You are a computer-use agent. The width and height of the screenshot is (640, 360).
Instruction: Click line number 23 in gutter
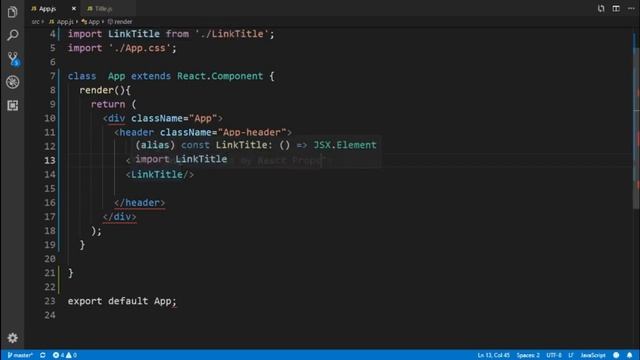[50, 301]
